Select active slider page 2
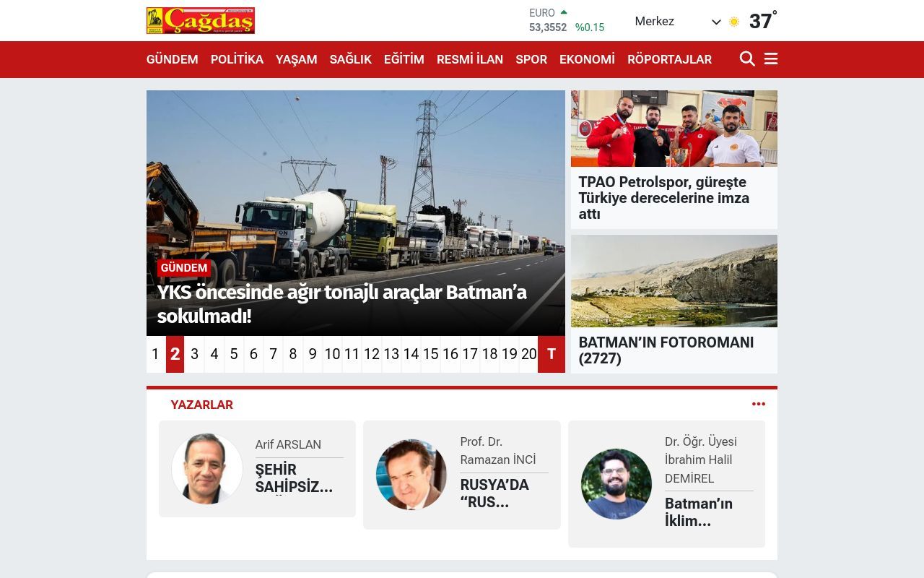The width and height of the screenshot is (924, 578). [175, 354]
